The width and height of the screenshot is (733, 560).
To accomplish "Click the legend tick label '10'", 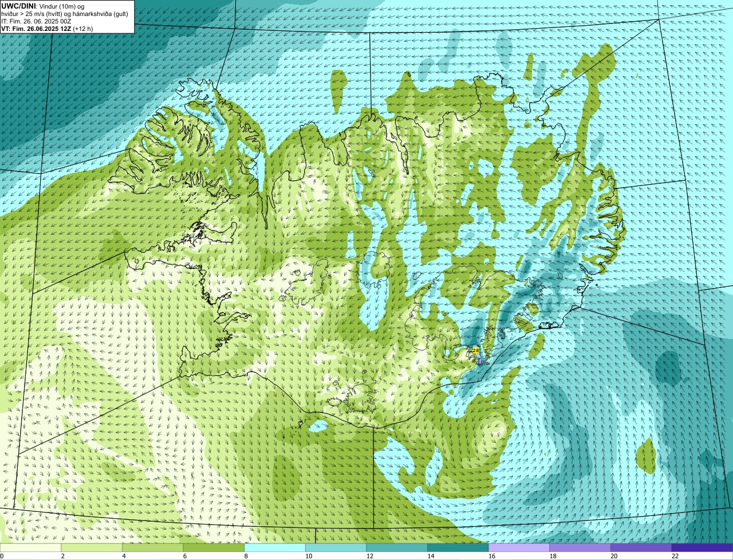I will [x=309, y=556].
